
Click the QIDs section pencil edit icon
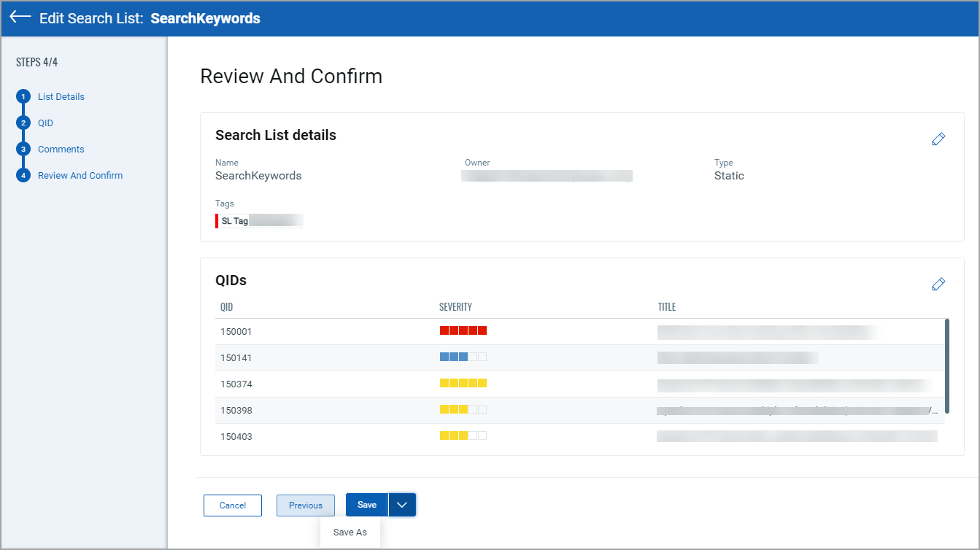point(938,284)
